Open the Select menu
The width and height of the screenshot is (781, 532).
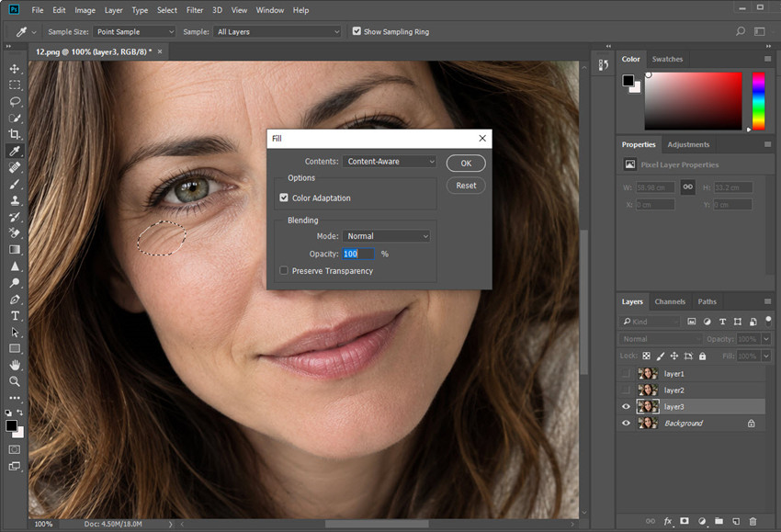coord(167,10)
